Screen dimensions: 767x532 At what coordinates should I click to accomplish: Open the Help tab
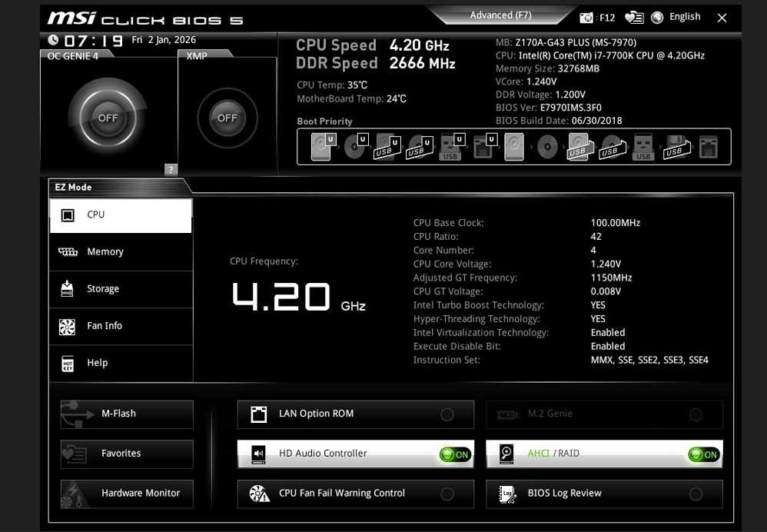coord(121,363)
